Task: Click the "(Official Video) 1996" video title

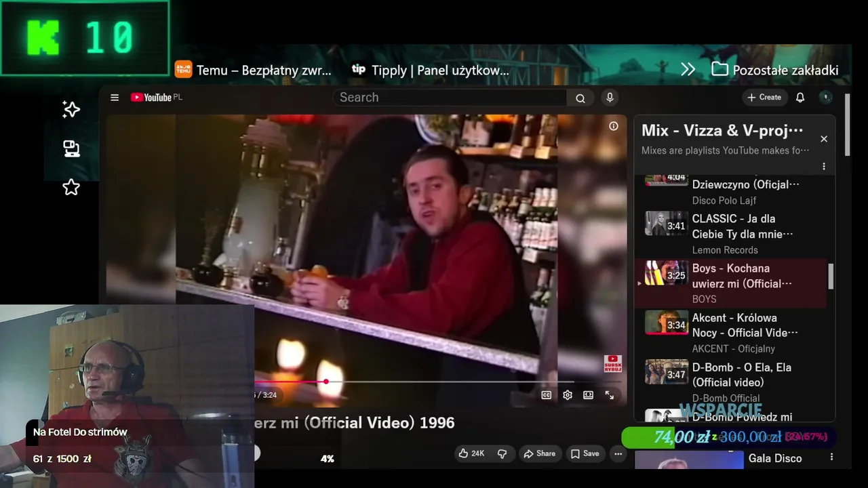Action: (379, 423)
